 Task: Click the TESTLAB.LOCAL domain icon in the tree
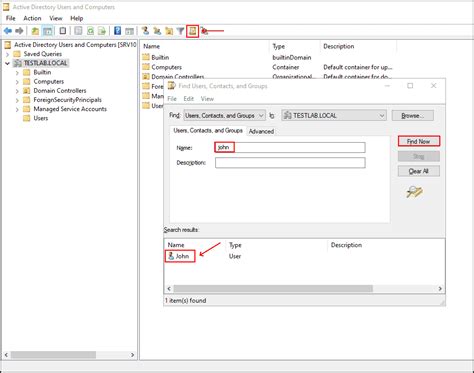pyautogui.click(x=18, y=63)
